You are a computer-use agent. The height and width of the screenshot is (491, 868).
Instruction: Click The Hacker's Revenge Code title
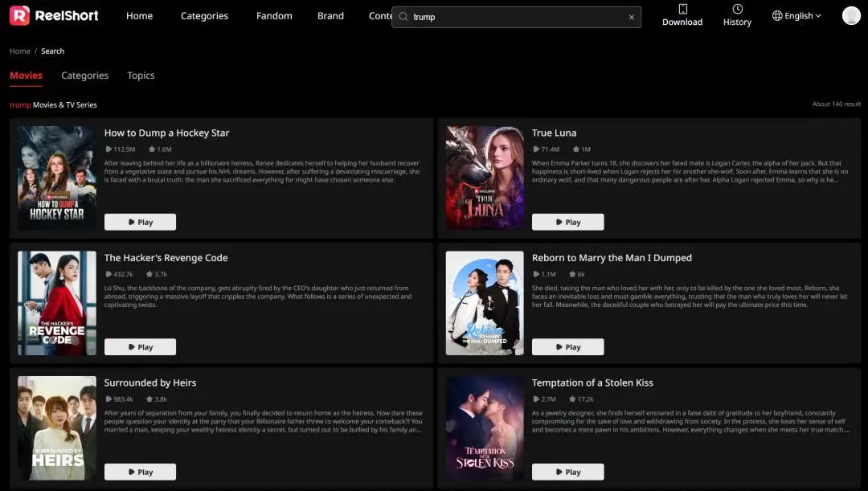pos(166,258)
